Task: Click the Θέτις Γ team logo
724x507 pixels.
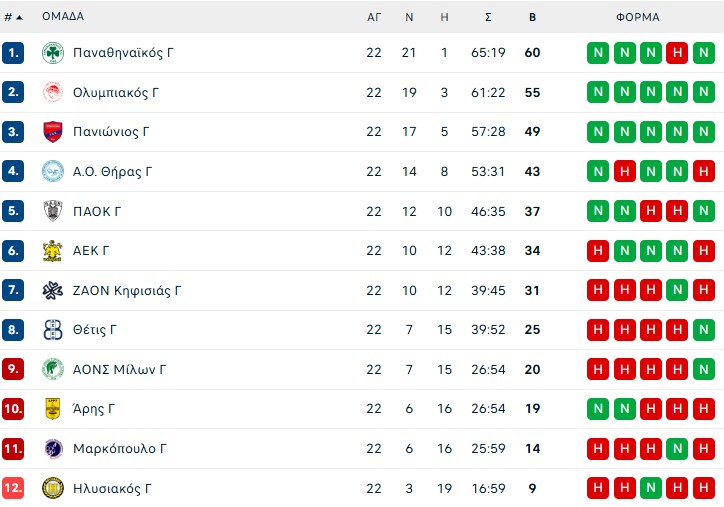Action: point(53,330)
